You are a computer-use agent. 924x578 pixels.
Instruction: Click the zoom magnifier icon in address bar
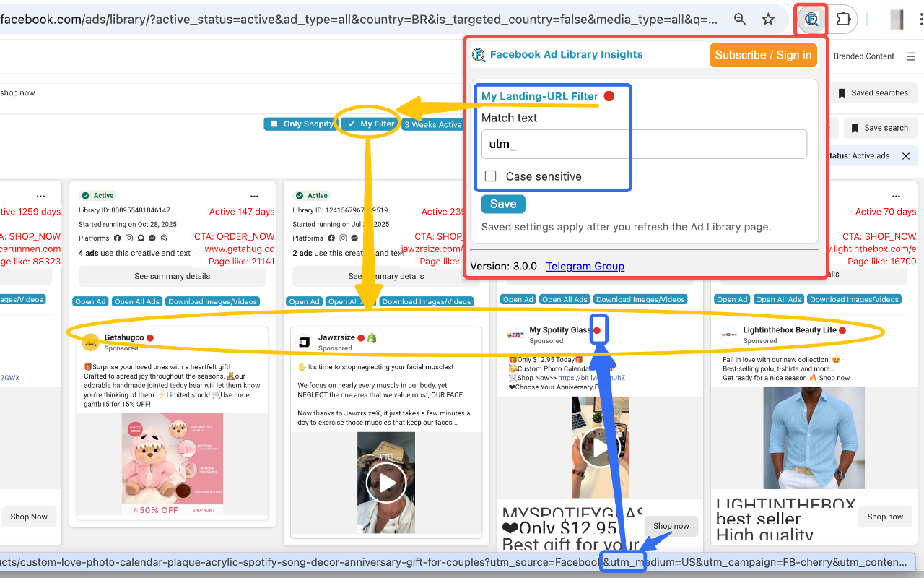coord(740,20)
